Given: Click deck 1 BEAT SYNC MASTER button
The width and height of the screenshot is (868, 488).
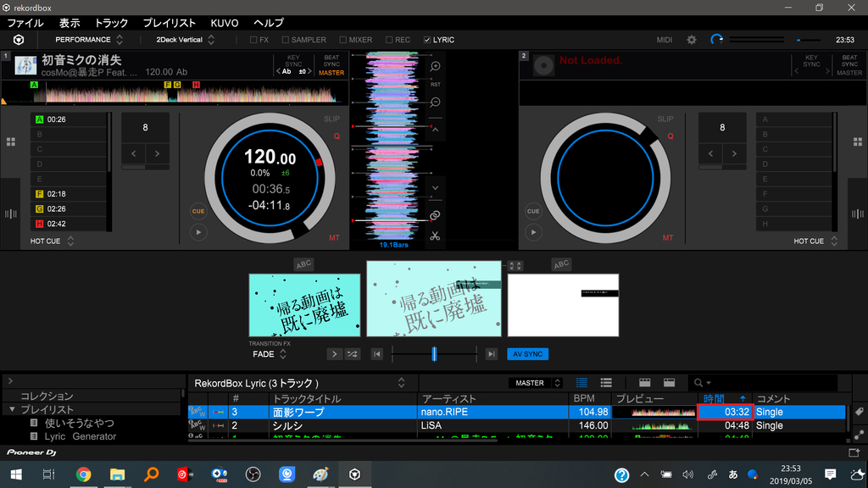Looking at the screenshot, I should pos(331,65).
